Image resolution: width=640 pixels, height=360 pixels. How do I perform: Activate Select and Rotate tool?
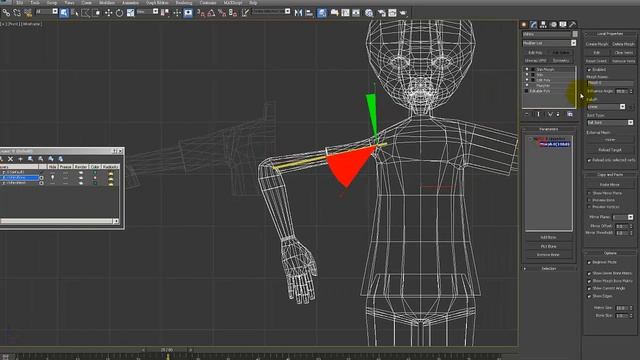pyautogui.click(x=119, y=13)
